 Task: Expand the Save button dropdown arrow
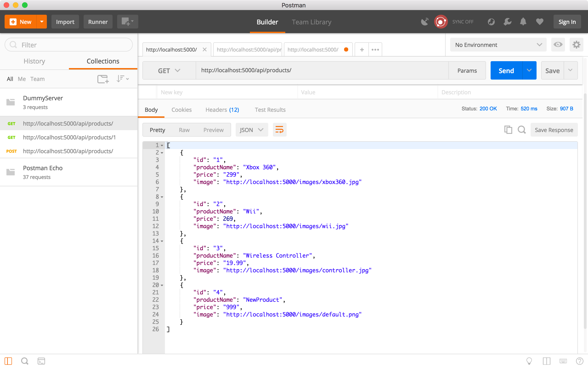point(570,71)
